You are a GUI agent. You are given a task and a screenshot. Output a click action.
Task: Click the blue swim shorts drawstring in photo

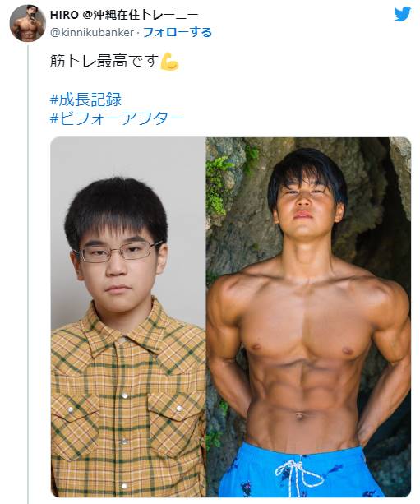298,473
